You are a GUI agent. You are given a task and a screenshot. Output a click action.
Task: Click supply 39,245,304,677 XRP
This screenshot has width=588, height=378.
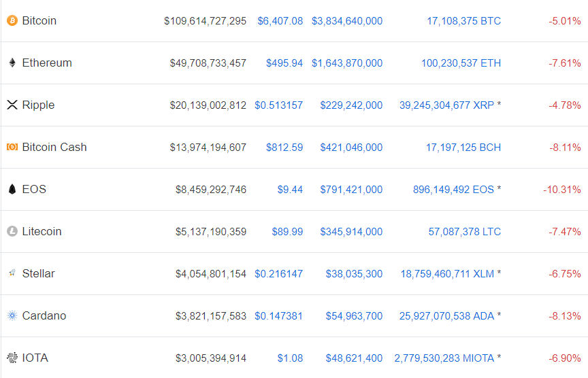click(446, 105)
